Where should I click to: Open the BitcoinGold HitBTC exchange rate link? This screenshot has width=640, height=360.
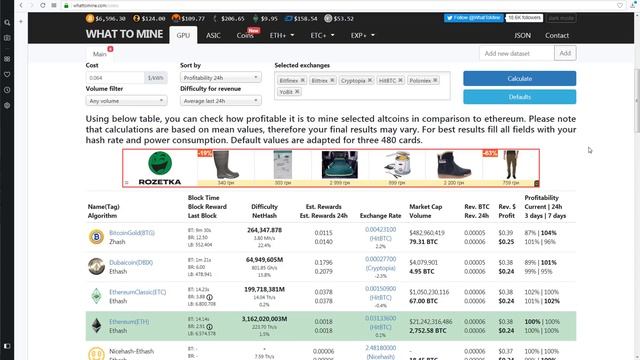pyautogui.click(x=380, y=234)
